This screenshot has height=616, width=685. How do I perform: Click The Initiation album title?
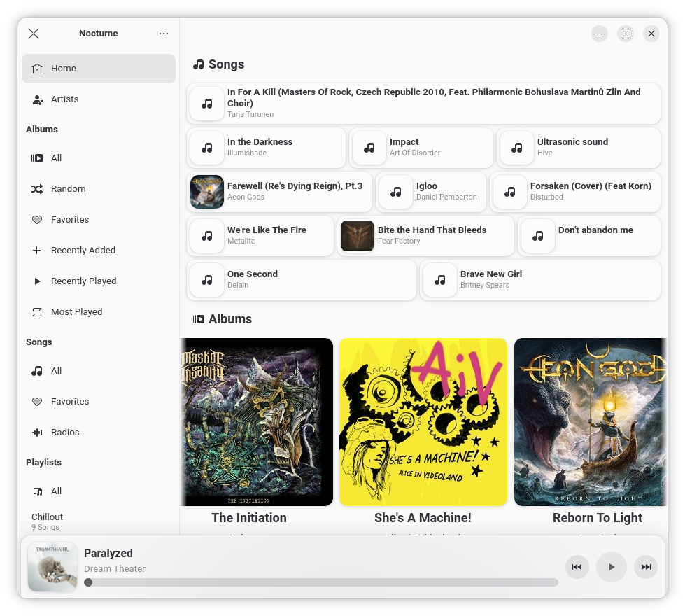pos(249,517)
